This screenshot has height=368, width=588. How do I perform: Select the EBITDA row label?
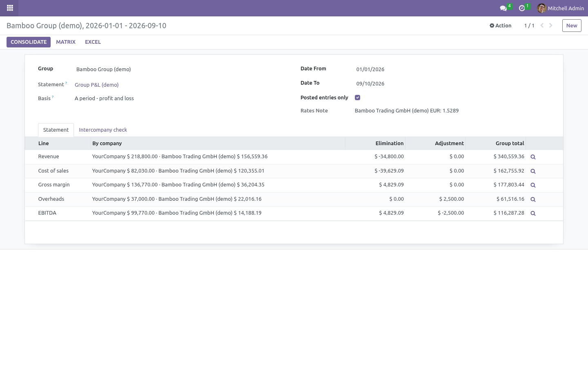click(x=47, y=213)
